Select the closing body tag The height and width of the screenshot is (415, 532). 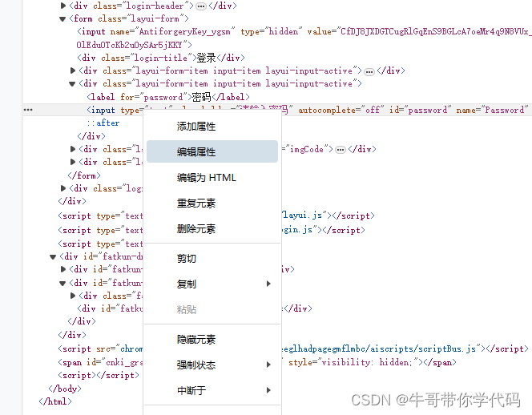click(x=65, y=389)
